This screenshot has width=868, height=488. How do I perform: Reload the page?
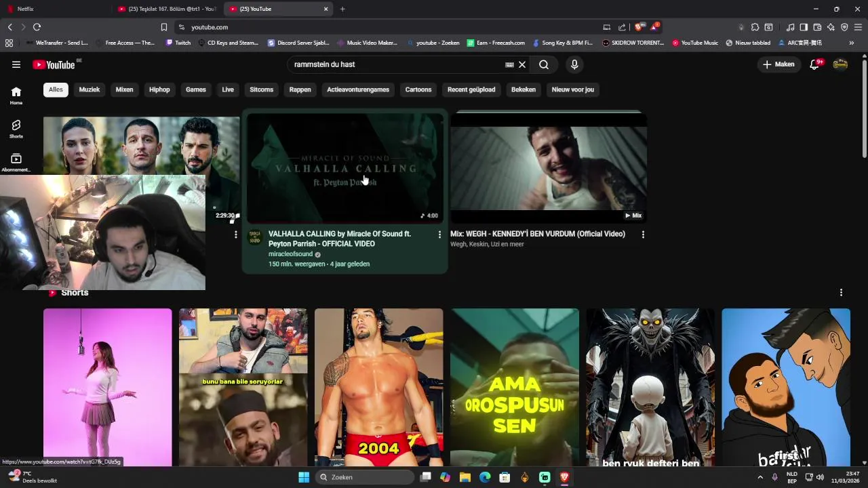[37, 27]
